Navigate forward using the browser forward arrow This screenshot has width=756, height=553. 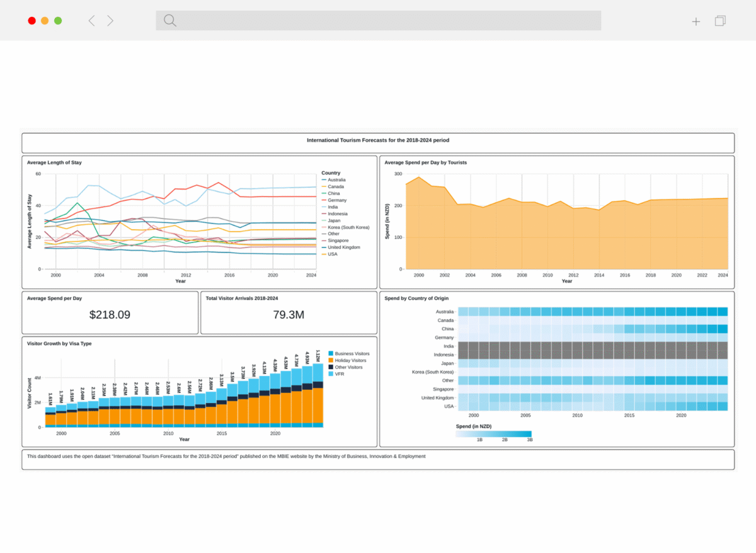[110, 20]
